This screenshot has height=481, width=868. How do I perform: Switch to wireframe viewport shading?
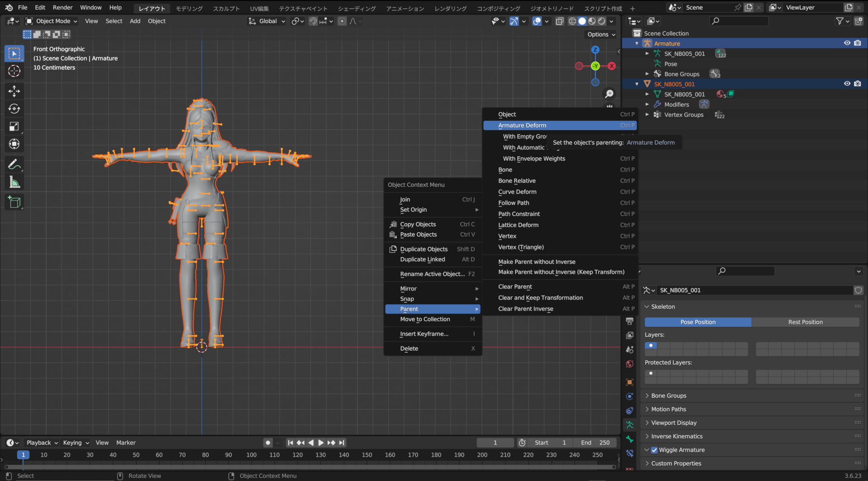pyautogui.click(x=572, y=21)
